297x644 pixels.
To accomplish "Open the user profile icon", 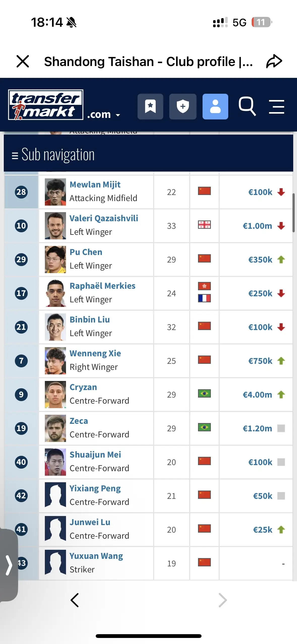I will pyautogui.click(x=215, y=106).
